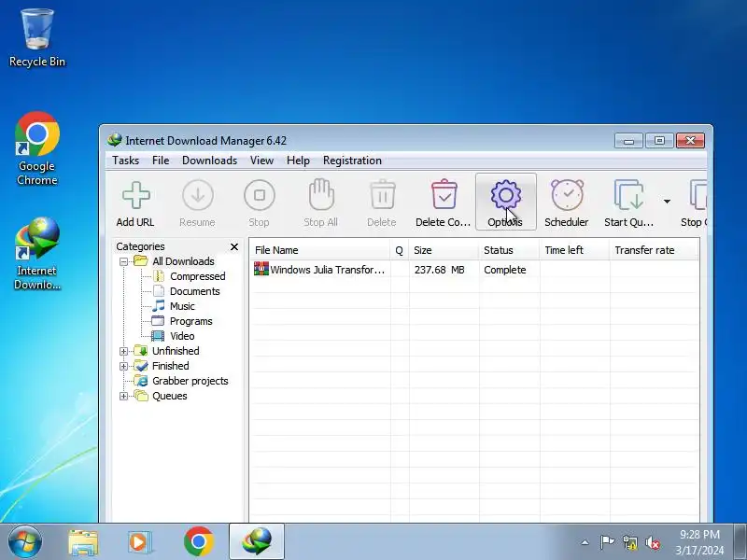Open the Downloads menu

209,161
